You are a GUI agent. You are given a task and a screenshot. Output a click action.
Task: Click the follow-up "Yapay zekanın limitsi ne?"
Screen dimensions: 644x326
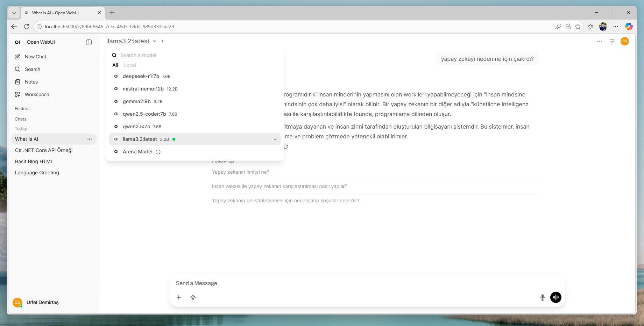pyautogui.click(x=241, y=172)
